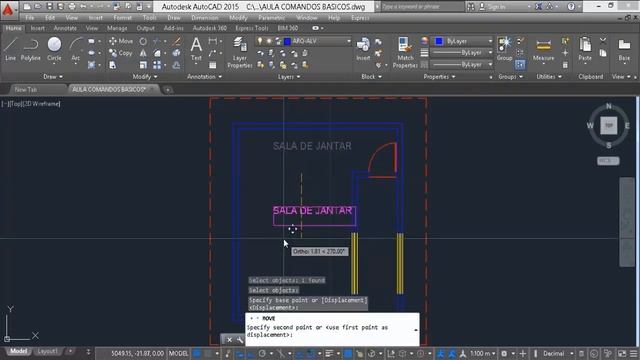Activate the Text annotation tool
Screen dimensions: 640x360
pyautogui.click(x=196, y=49)
